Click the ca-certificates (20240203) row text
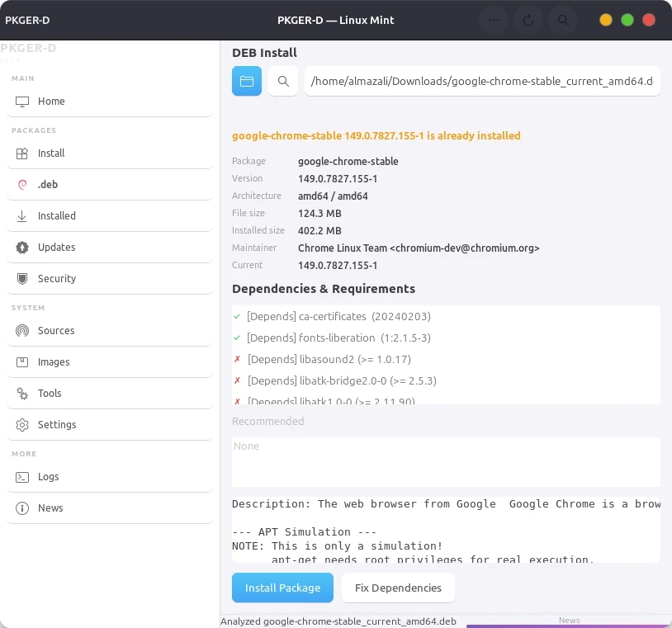Image resolution: width=672 pixels, height=628 pixels. tap(338, 317)
